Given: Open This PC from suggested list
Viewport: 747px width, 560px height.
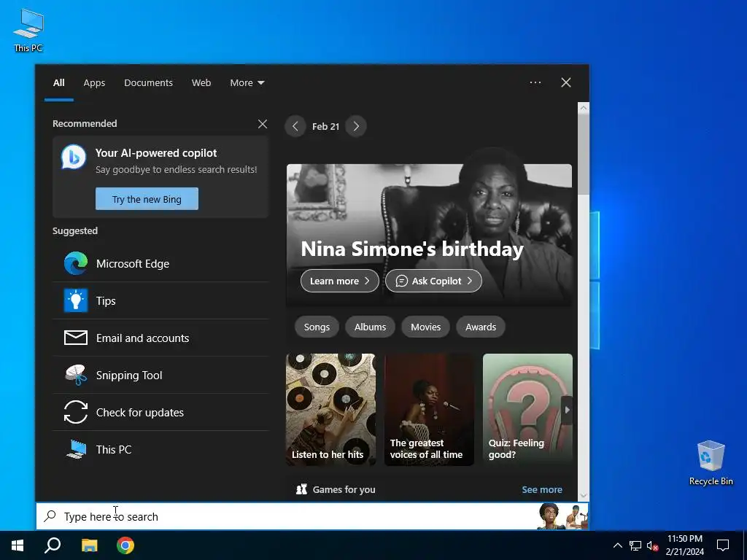Looking at the screenshot, I should click(161, 449).
